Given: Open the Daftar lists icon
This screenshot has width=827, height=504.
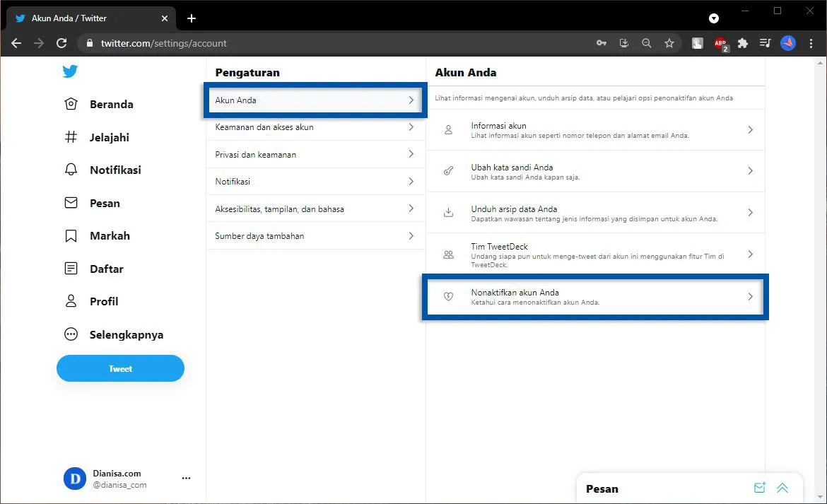Looking at the screenshot, I should point(71,269).
